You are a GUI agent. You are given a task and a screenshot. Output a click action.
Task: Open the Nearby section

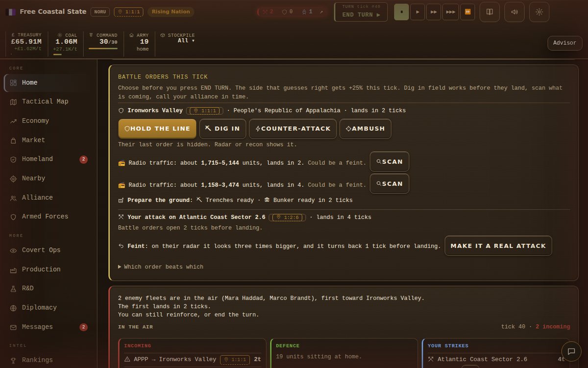49,178
